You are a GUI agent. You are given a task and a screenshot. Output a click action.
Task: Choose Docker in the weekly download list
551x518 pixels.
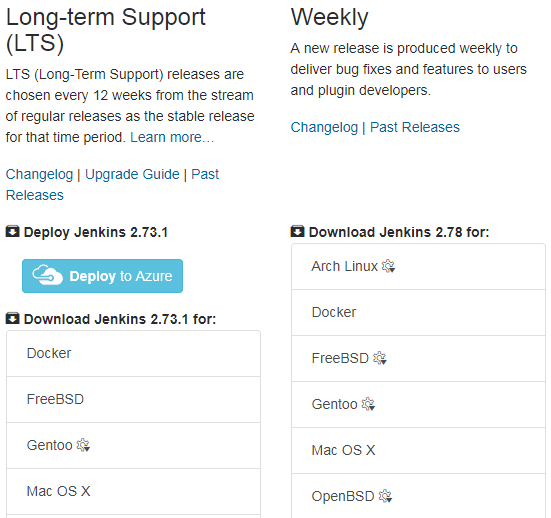click(418, 312)
